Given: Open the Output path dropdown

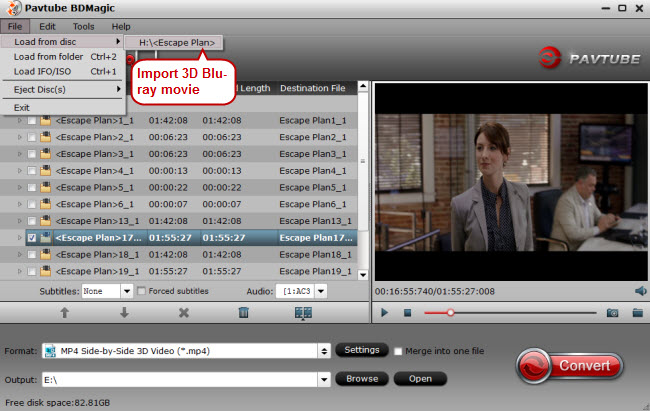Looking at the screenshot, I should (x=324, y=379).
